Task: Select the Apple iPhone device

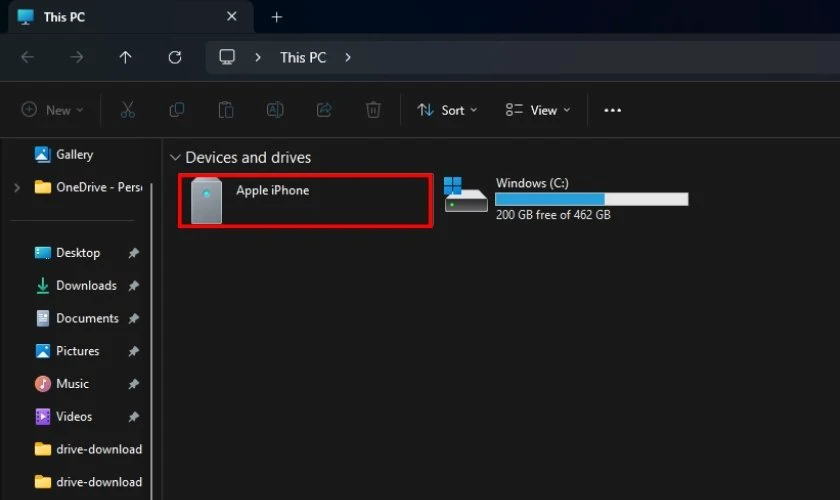Action: tap(305, 200)
